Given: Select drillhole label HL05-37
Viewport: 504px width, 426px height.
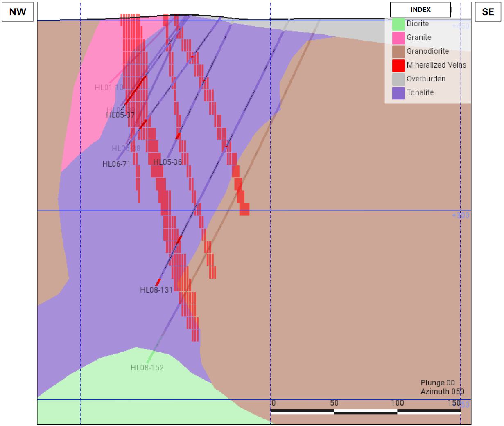Looking at the screenshot, I should [x=120, y=115].
